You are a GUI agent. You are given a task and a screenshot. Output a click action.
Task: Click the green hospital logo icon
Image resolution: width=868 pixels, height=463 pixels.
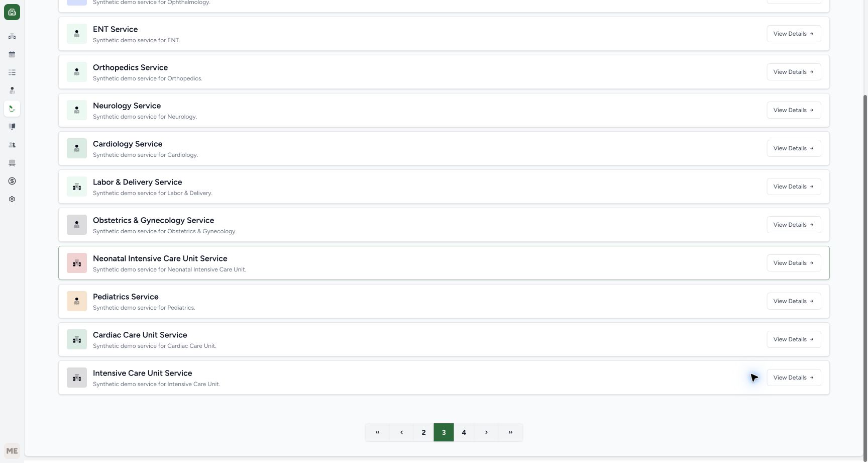pos(12,12)
